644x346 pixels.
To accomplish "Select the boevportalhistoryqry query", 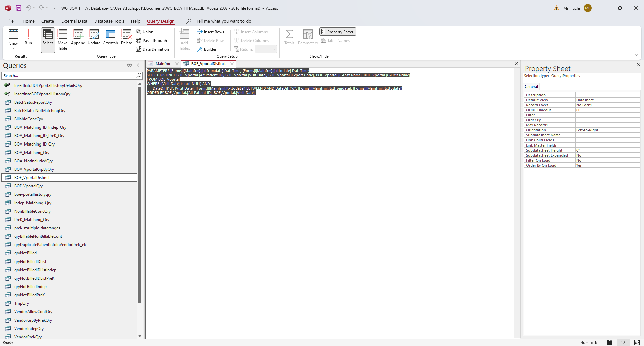I will (x=69, y=194).
